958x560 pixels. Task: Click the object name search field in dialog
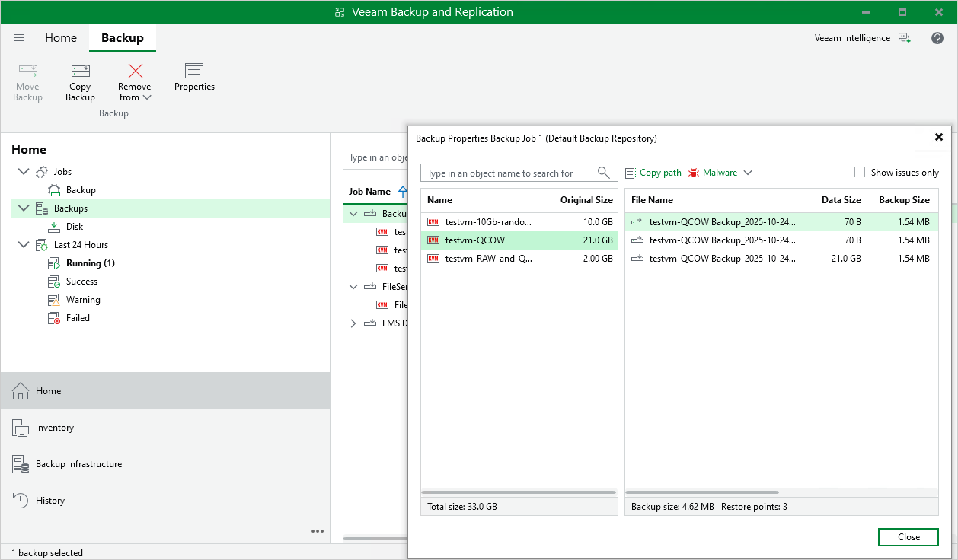519,173
